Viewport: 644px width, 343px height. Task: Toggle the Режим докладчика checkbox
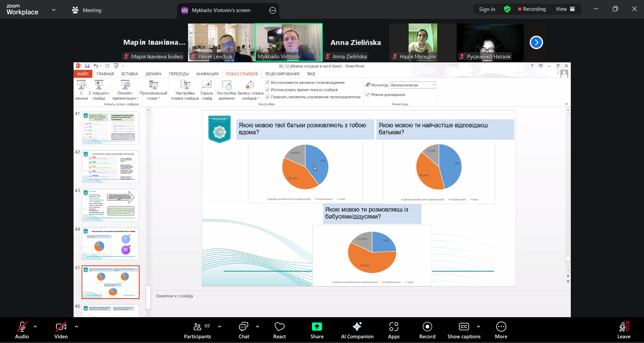[368, 95]
